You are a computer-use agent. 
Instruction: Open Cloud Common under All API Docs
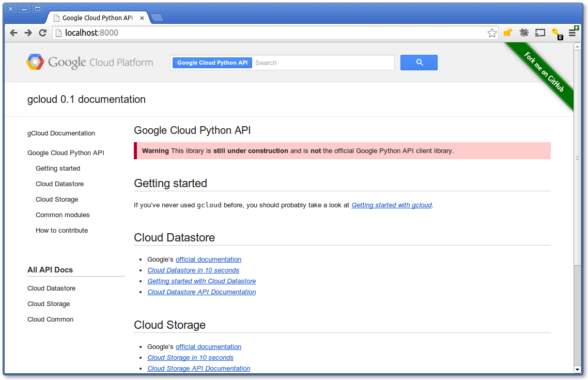pos(50,319)
